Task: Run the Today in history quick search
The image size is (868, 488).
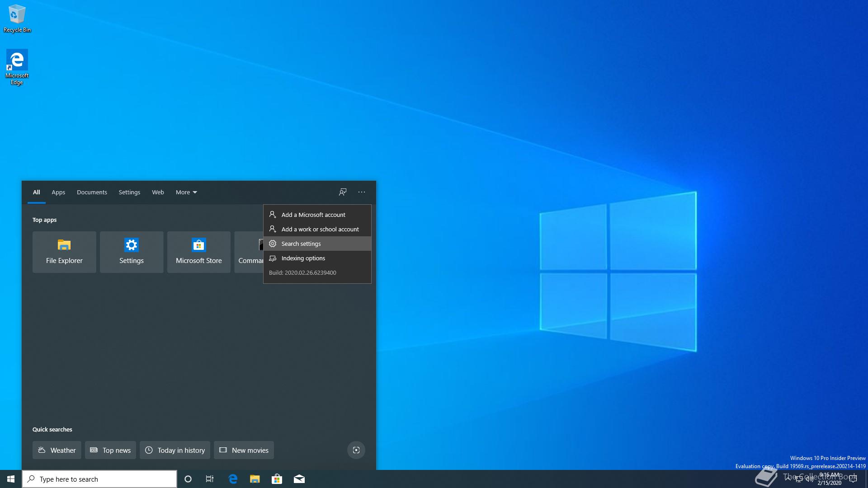Action: [175, 450]
